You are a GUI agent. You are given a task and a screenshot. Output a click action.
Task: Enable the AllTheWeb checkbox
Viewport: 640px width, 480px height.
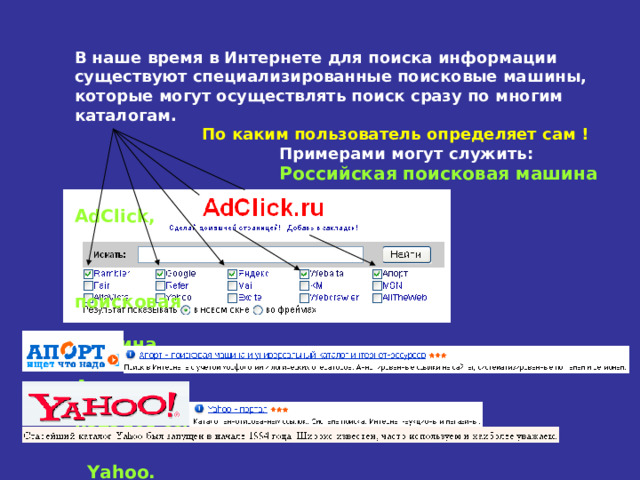(x=377, y=298)
